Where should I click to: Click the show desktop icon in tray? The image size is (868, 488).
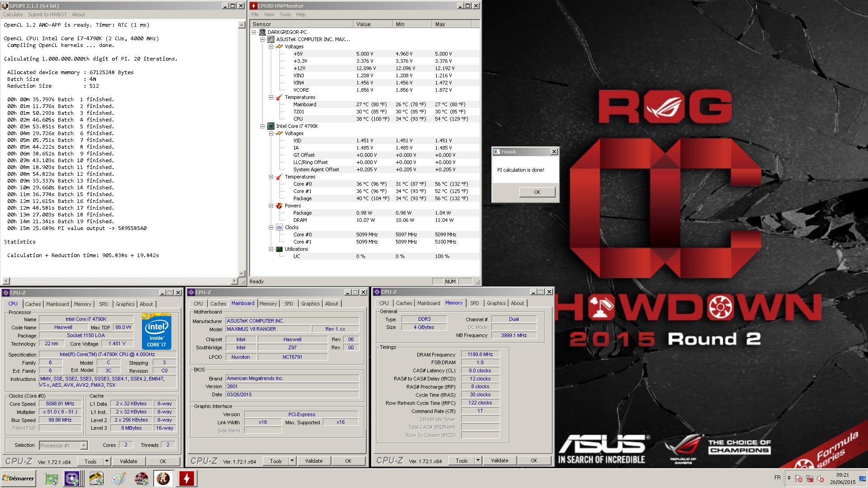pyautogui.click(x=862, y=479)
